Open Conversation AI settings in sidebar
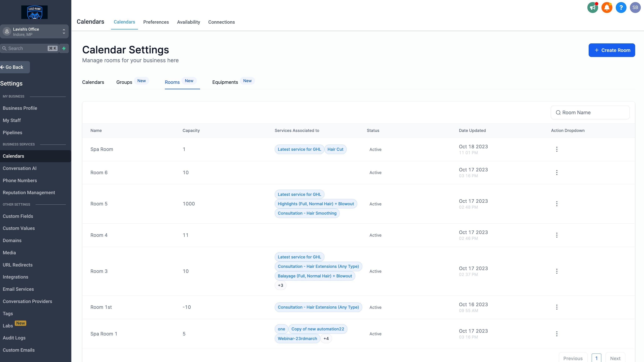Image resolution: width=644 pixels, height=362 pixels. tap(20, 168)
